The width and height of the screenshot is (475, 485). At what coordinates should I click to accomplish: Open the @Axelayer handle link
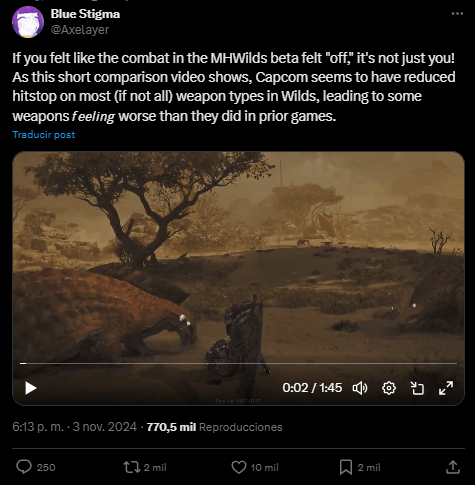tap(80, 30)
